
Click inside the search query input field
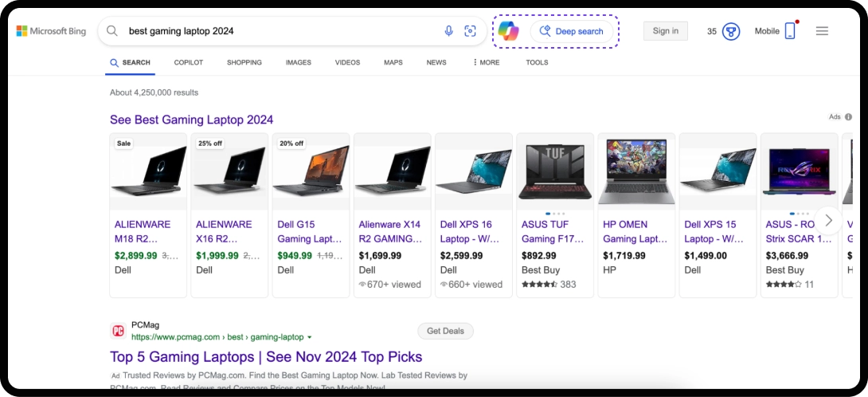click(x=283, y=31)
